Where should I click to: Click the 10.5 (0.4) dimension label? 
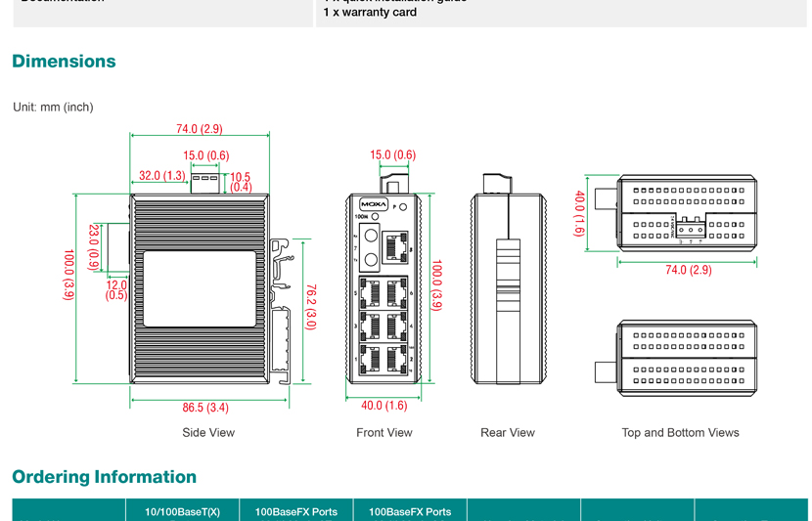click(x=241, y=182)
